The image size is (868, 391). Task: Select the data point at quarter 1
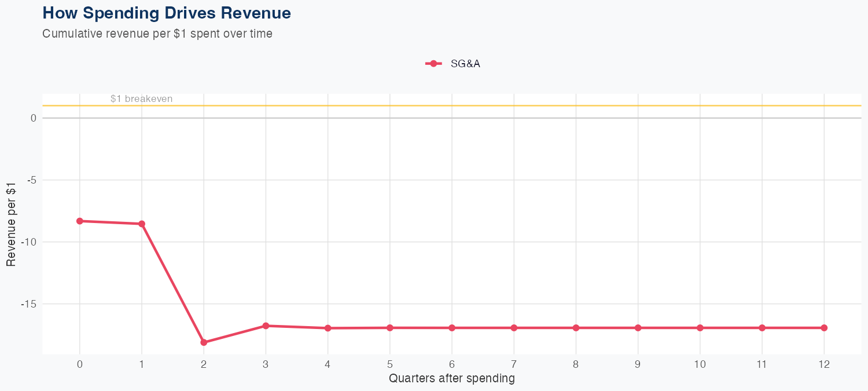click(x=142, y=224)
